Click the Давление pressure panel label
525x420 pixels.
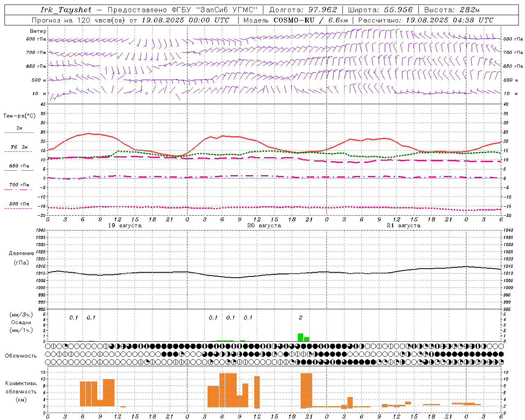point(21,253)
